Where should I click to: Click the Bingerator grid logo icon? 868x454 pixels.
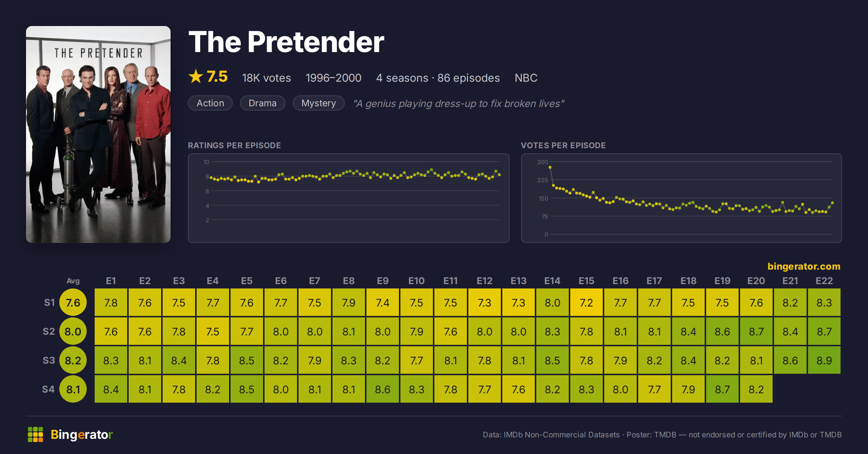[x=35, y=434]
